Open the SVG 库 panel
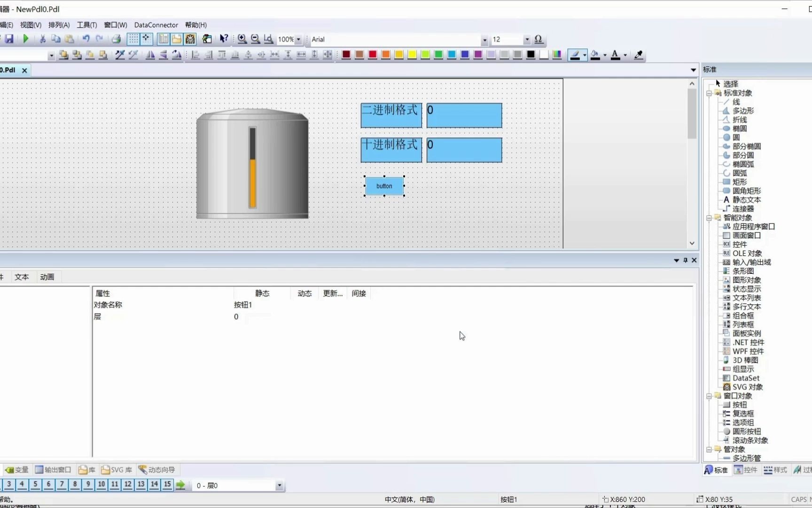Image resolution: width=812 pixels, height=508 pixels. point(116,469)
